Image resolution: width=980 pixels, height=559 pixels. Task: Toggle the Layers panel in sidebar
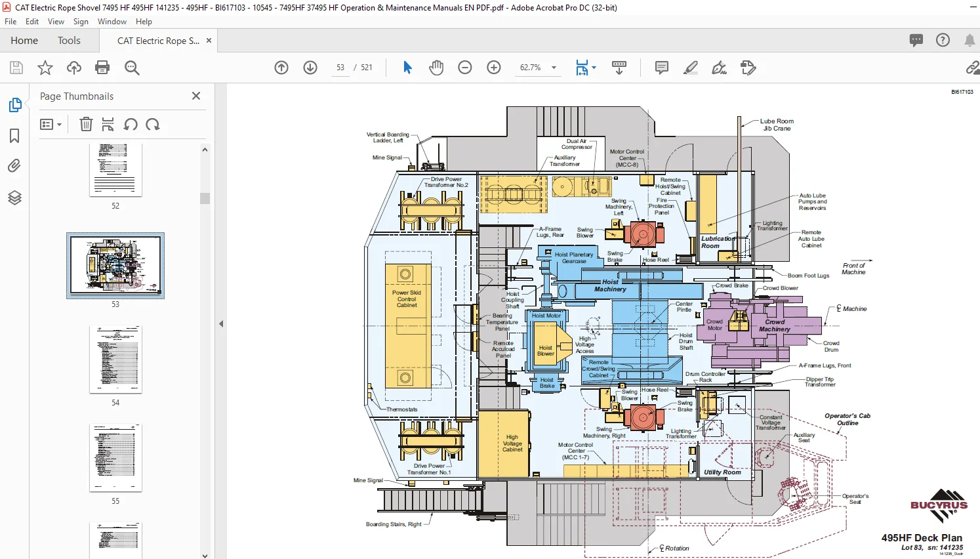point(14,197)
